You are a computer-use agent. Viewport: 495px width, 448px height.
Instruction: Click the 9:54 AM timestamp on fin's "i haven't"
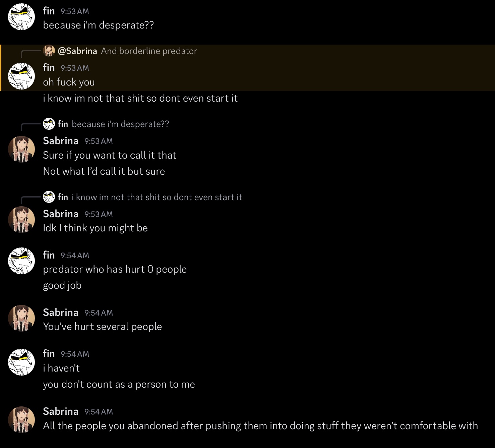(x=75, y=354)
